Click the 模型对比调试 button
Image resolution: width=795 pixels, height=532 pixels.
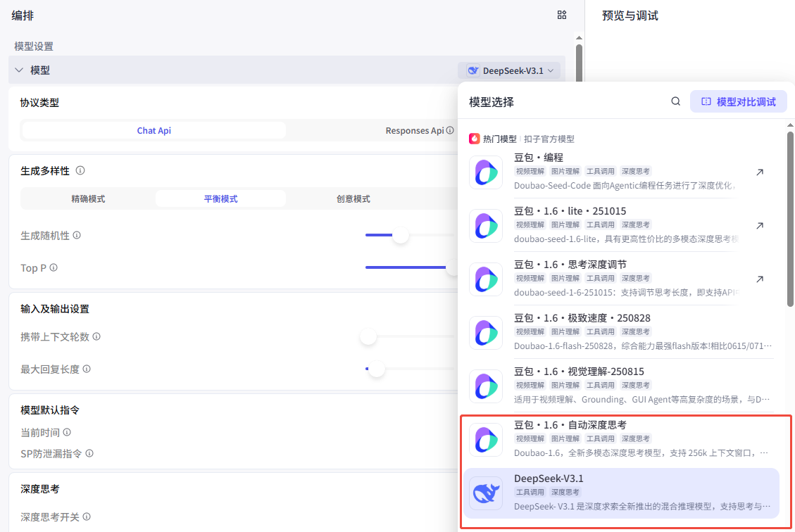click(738, 101)
